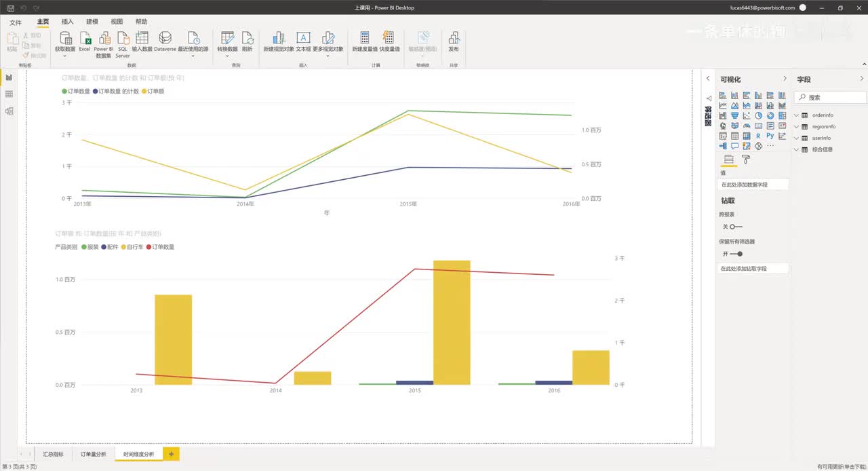Click the Excel data source icon
The image size is (868, 471).
click(x=85, y=38)
